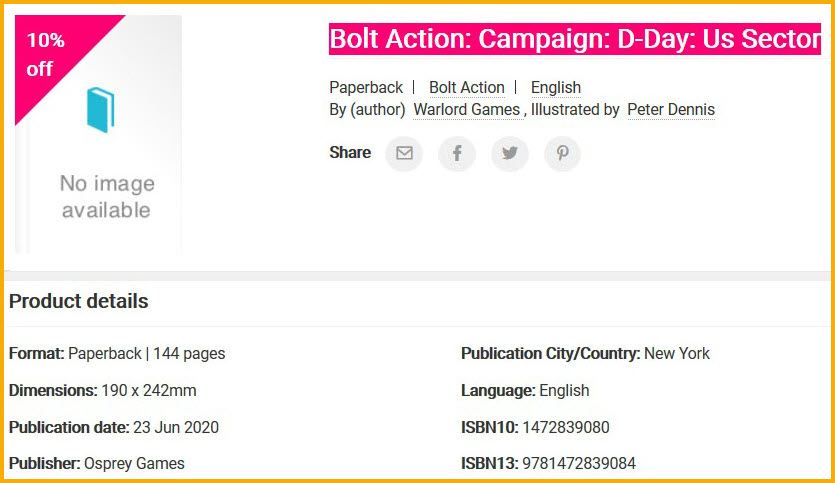Click the 'No image available' cover thumbnail
The width and height of the screenshot is (835, 483).
(x=105, y=196)
